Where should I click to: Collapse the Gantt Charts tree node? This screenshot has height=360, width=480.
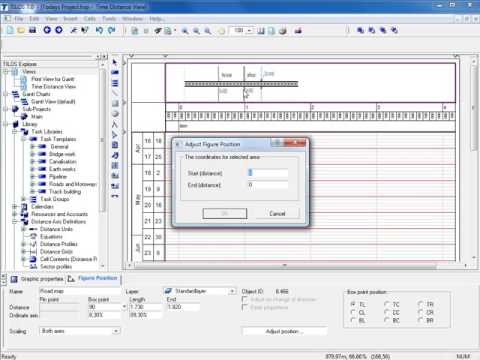6,94
